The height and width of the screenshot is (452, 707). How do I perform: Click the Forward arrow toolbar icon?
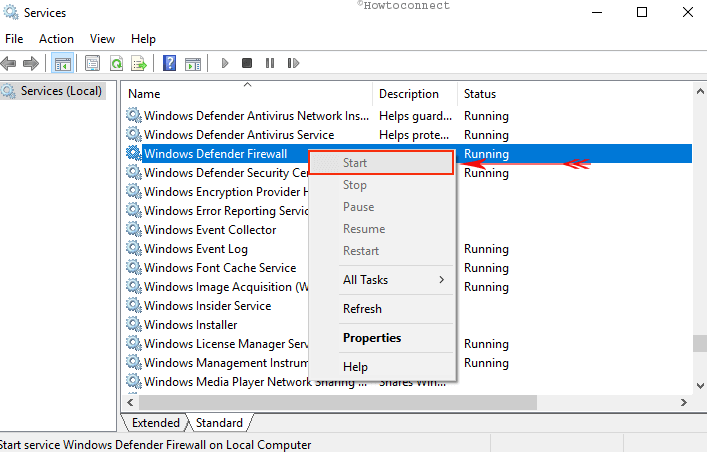pyautogui.click(x=31, y=63)
